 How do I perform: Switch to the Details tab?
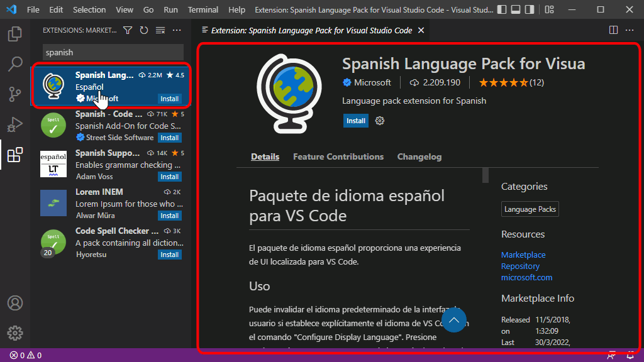click(265, 156)
